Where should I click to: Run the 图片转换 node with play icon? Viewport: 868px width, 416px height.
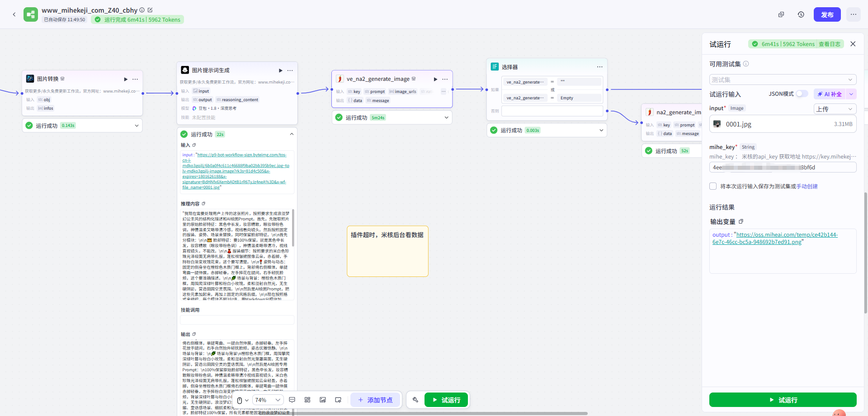126,79
